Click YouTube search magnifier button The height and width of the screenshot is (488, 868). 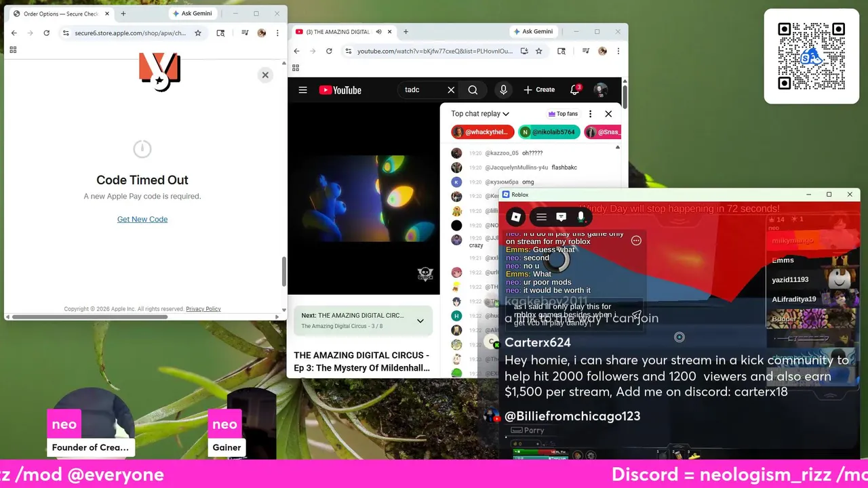tap(473, 89)
